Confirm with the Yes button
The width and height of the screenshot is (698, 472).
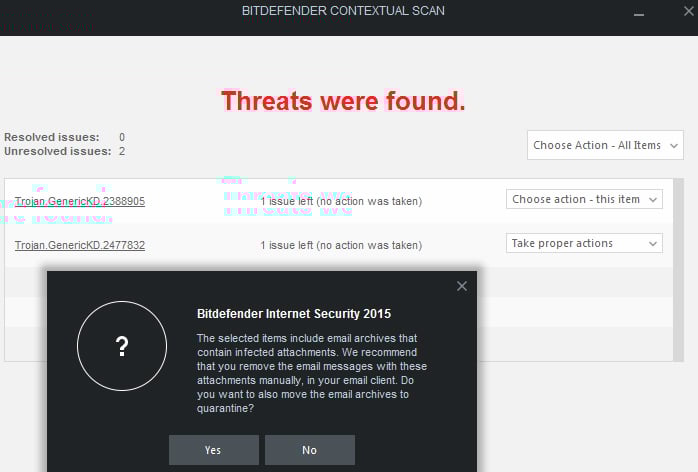click(x=214, y=450)
